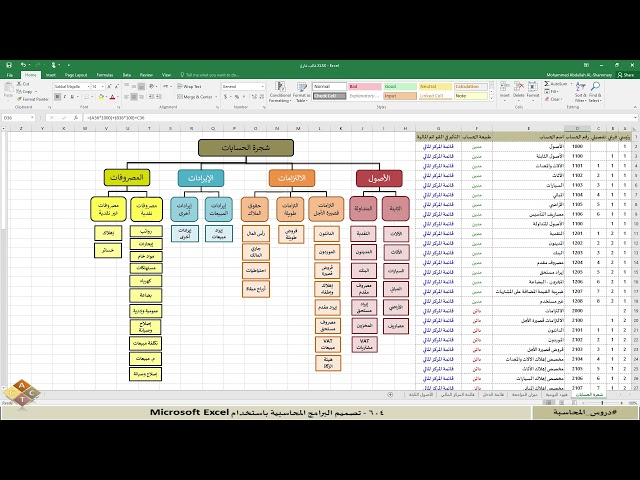Click the AutoSum sigma icon
The width and height of the screenshot is (640, 480).
point(547,84)
